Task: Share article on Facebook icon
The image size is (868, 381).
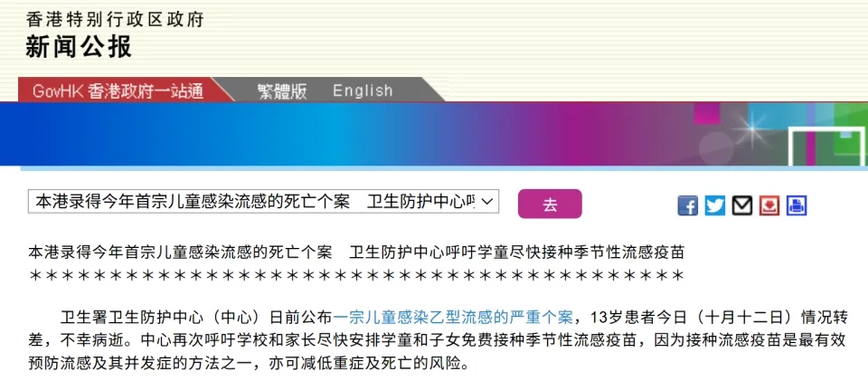Action: (x=687, y=206)
